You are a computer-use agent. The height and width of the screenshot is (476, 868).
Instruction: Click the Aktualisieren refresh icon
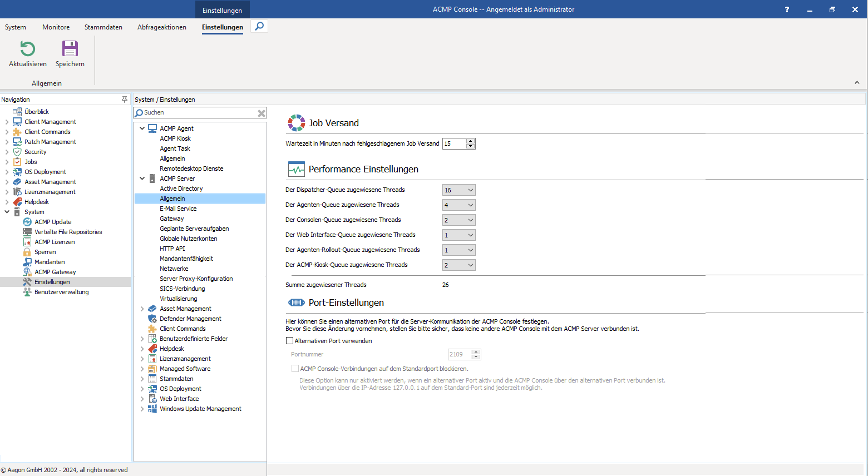tap(27, 49)
